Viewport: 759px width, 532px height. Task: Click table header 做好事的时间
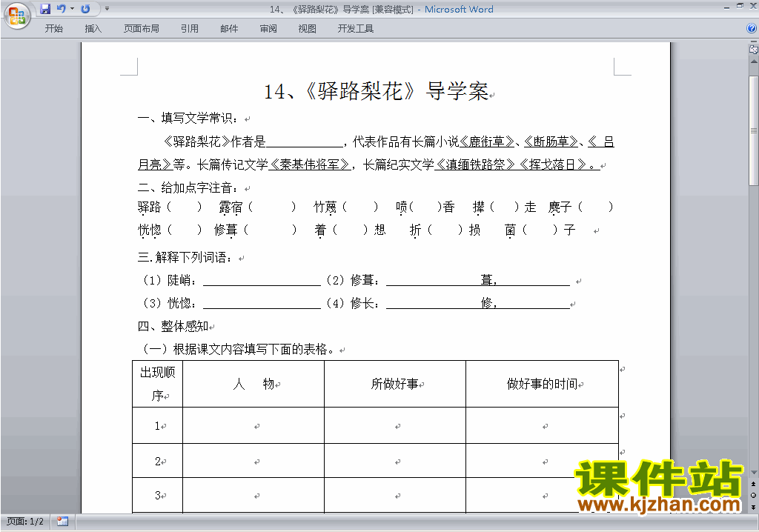[542, 384]
